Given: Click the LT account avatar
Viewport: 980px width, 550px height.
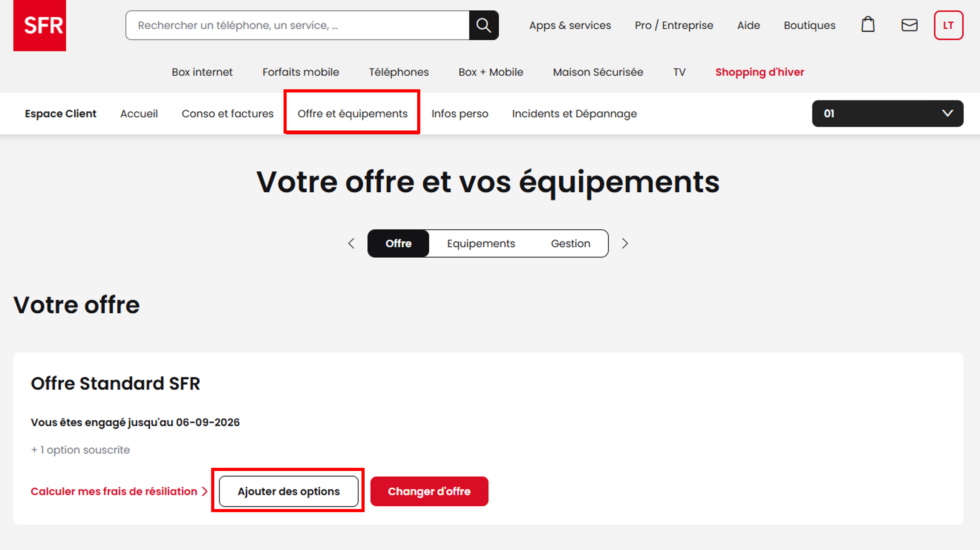Looking at the screenshot, I should coord(948,25).
